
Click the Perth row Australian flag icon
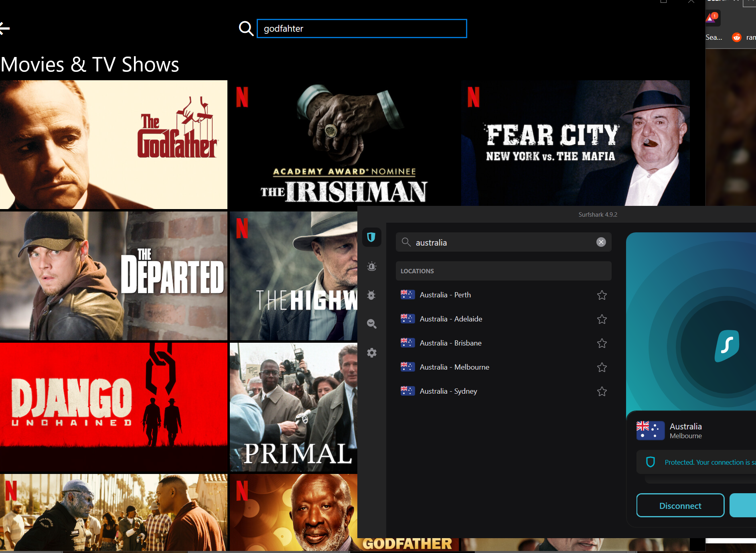point(407,295)
